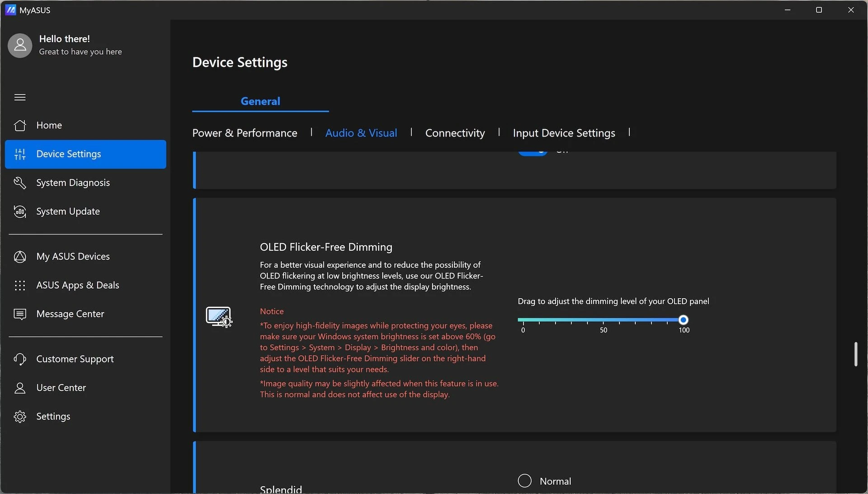This screenshot has width=868, height=494.
Task: Set dimming slider at the 50 mark
Action: 603,320
